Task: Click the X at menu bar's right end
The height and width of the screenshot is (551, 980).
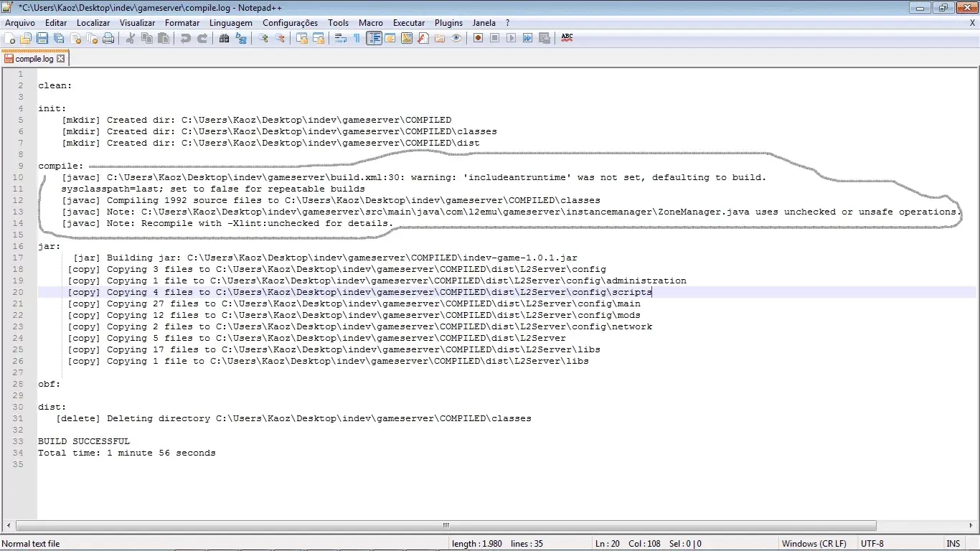Action: [x=972, y=23]
